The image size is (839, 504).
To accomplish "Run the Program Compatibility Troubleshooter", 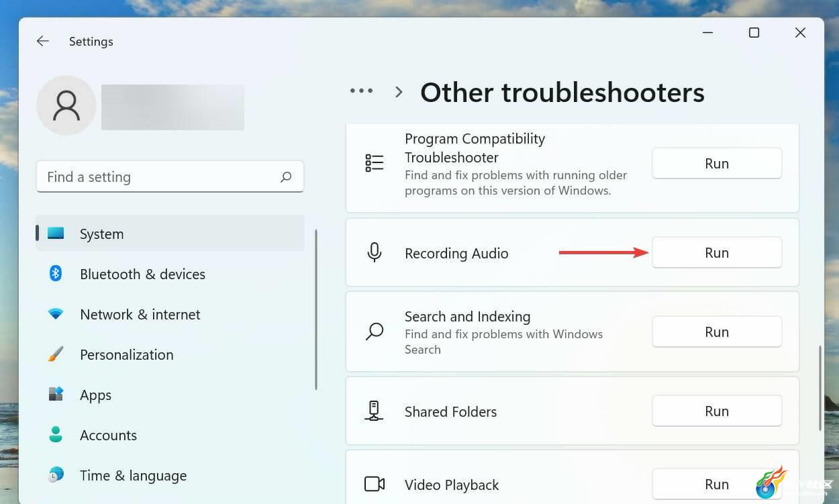I will [x=717, y=163].
